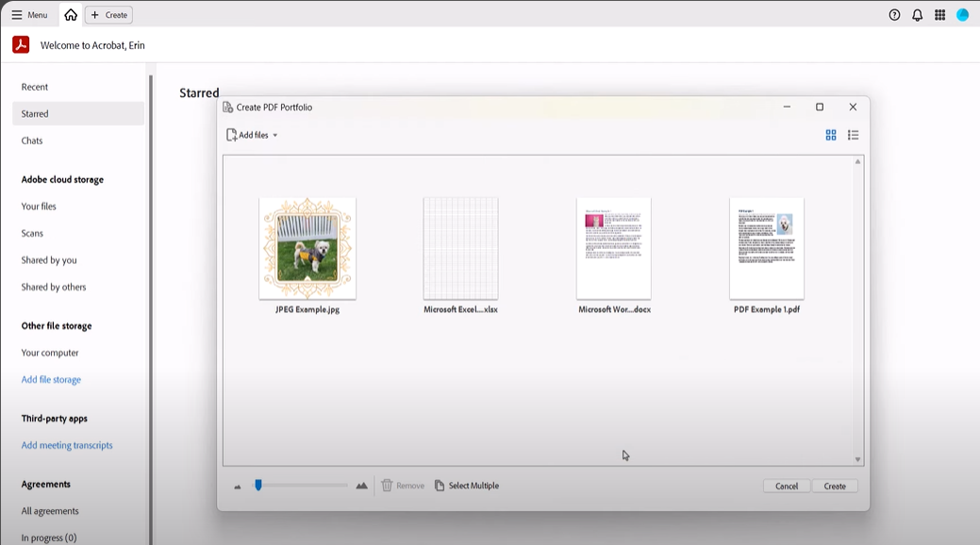
Task: Click the Home tab icon
Action: click(70, 14)
